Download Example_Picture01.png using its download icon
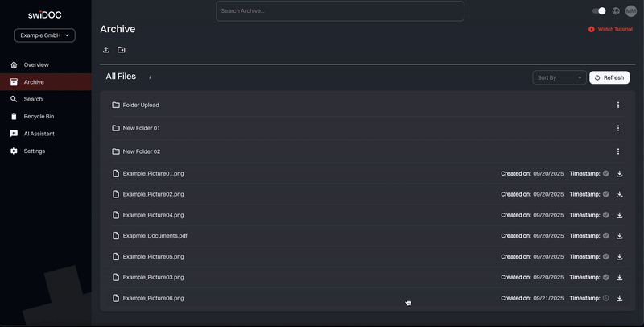Screen dimensions: 644x327 pyautogui.click(x=619, y=173)
